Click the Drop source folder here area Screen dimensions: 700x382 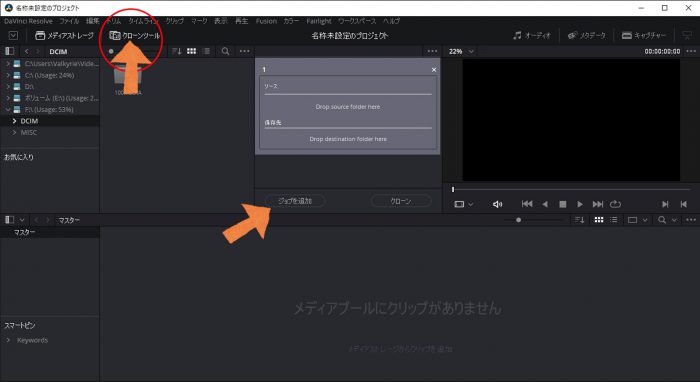coord(348,107)
